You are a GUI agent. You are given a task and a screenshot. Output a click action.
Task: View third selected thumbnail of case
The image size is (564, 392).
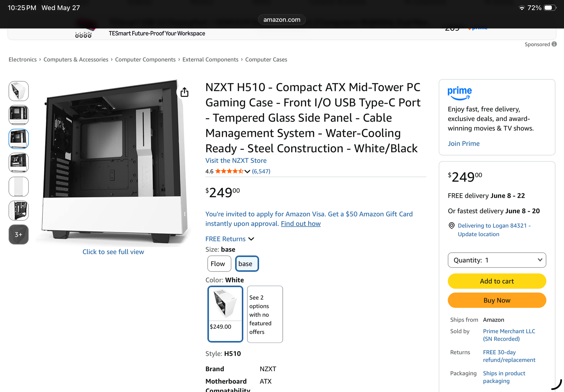[19, 139]
